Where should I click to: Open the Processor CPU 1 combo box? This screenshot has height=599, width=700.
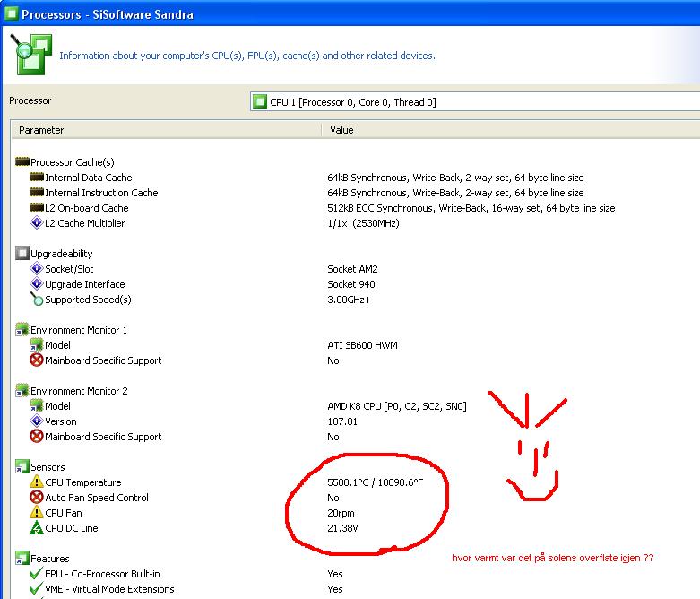(x=475, y=102)
